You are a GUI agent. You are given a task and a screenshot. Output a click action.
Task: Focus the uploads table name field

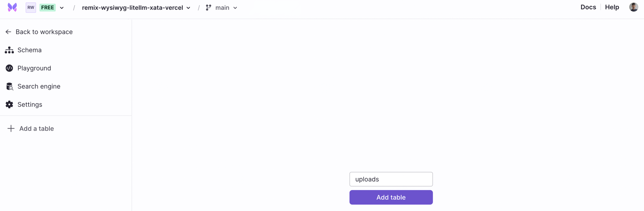pos(391,179)
